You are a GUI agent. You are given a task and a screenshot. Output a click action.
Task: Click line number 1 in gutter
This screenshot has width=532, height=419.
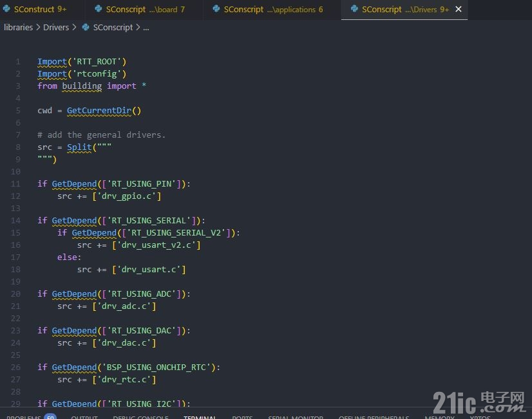click(x=18, y=62)
